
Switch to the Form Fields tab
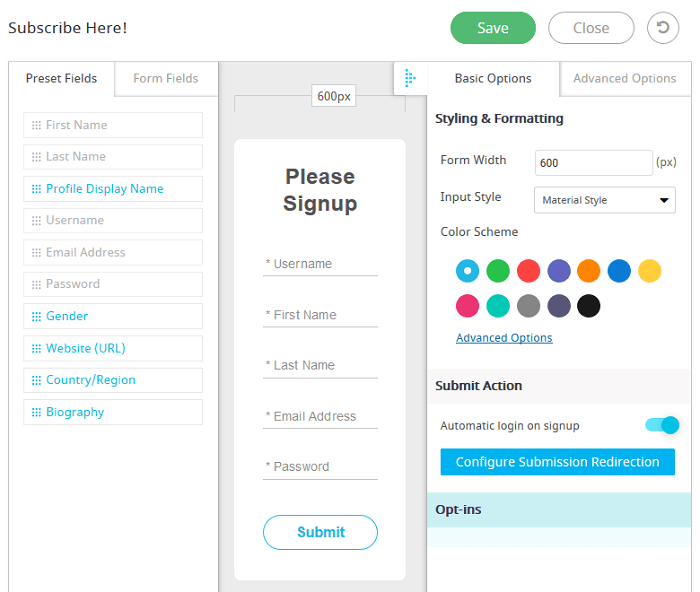(x=166, y=79)
